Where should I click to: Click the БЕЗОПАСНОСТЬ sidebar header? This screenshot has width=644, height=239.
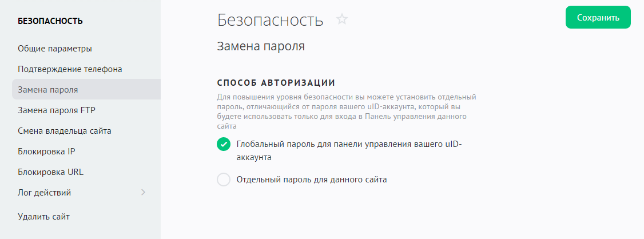50,22
